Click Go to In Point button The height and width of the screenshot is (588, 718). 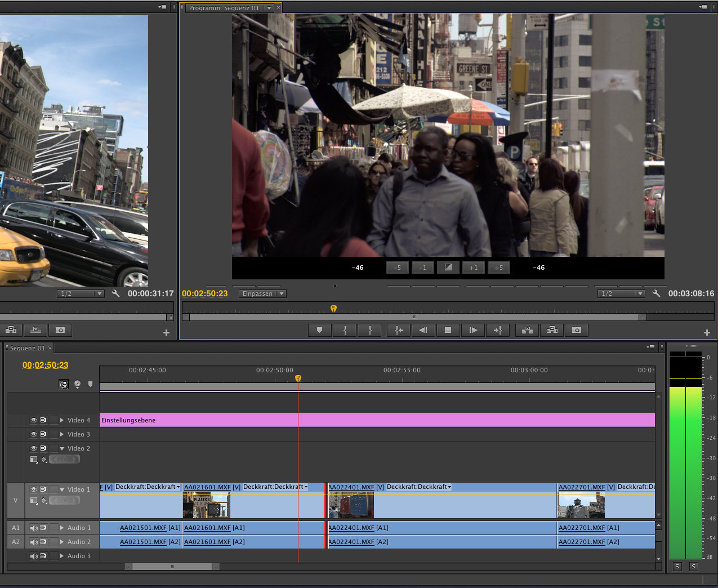(399, 331)
